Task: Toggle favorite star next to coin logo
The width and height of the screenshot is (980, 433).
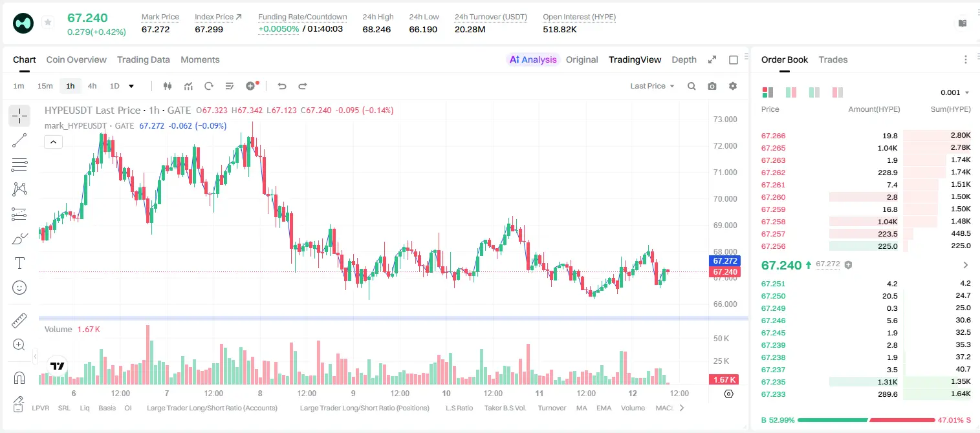Action: tap(48, 23)
